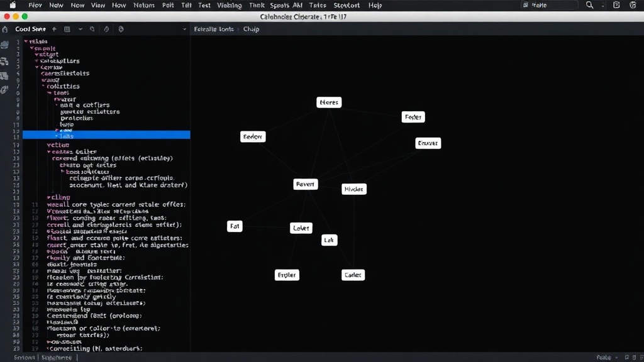Select the Ravert graph node
Image resolution: width=644 pixels, height=362 pixels.
(x=306, y=184)
